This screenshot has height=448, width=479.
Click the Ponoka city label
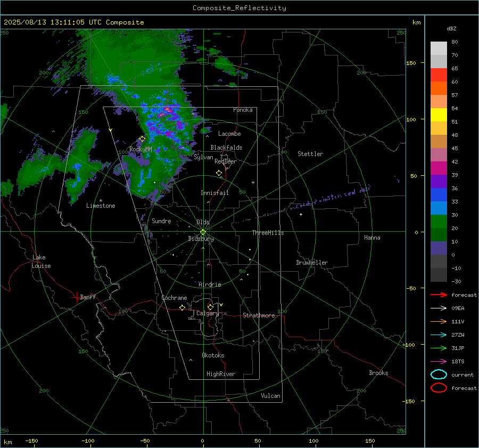click(243, 110)
